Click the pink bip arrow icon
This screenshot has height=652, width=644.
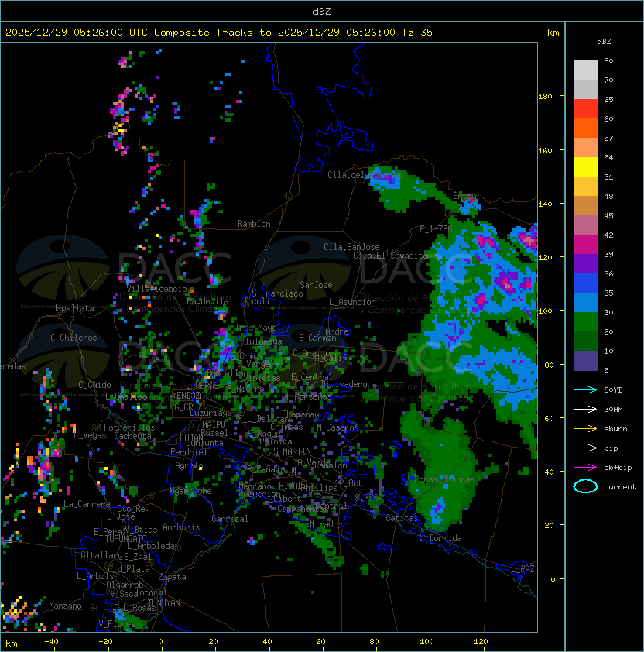point(585,448)
